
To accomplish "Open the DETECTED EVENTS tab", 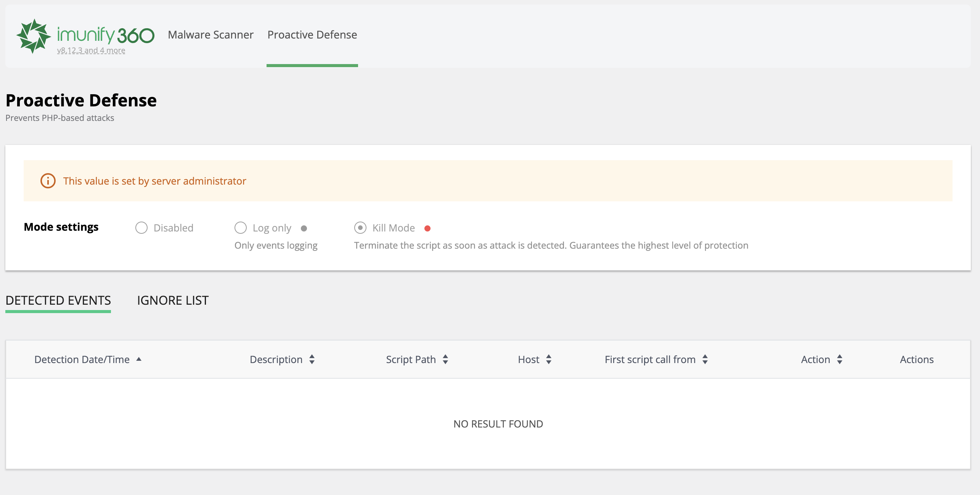I will [58, 301].
